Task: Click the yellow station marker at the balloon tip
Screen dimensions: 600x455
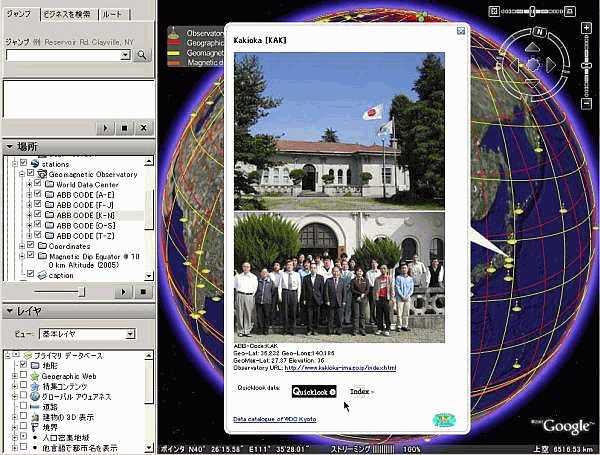Action: [509, 259]
